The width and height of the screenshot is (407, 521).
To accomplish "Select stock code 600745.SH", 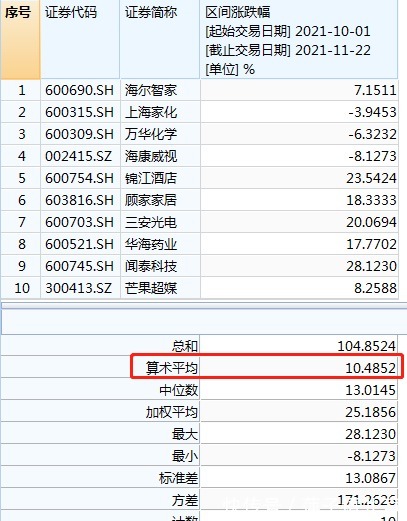I will 80,266.
